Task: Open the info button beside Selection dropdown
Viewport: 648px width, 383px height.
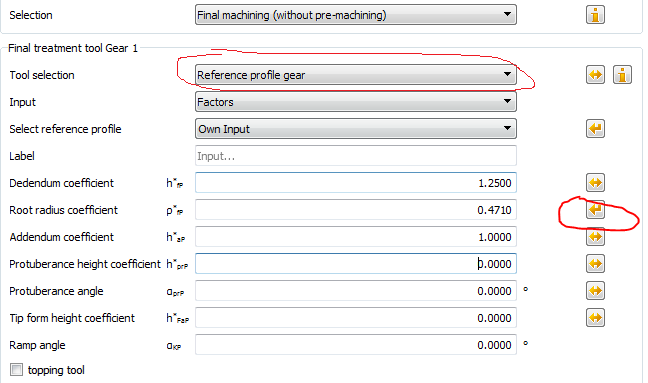Action: (595, 15)
